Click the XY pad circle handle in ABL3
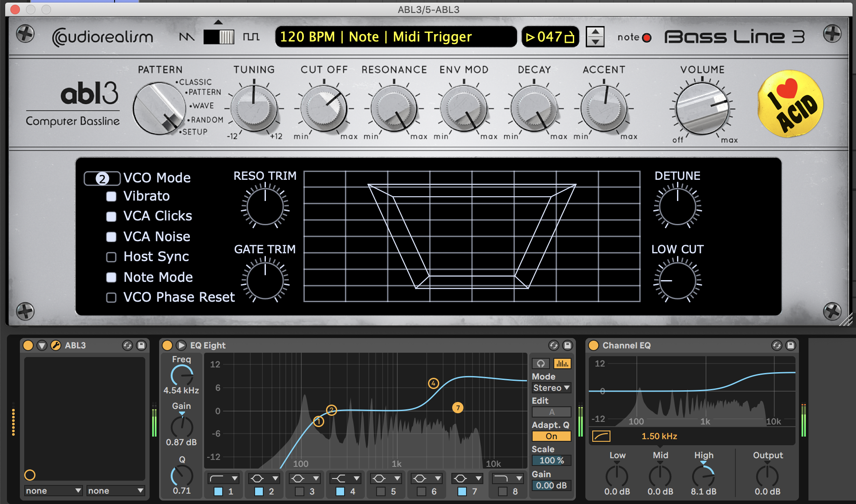Screen dimensions: 856x504 30,475
